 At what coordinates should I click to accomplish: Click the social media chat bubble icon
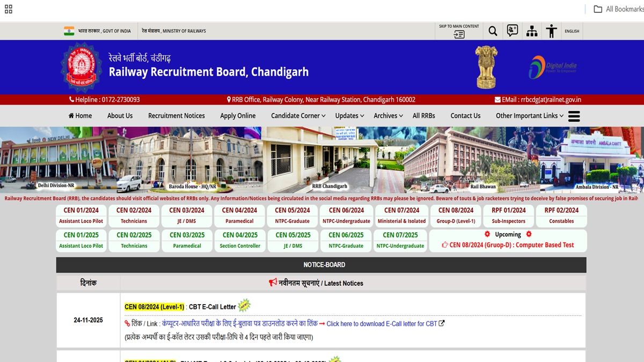513,31
